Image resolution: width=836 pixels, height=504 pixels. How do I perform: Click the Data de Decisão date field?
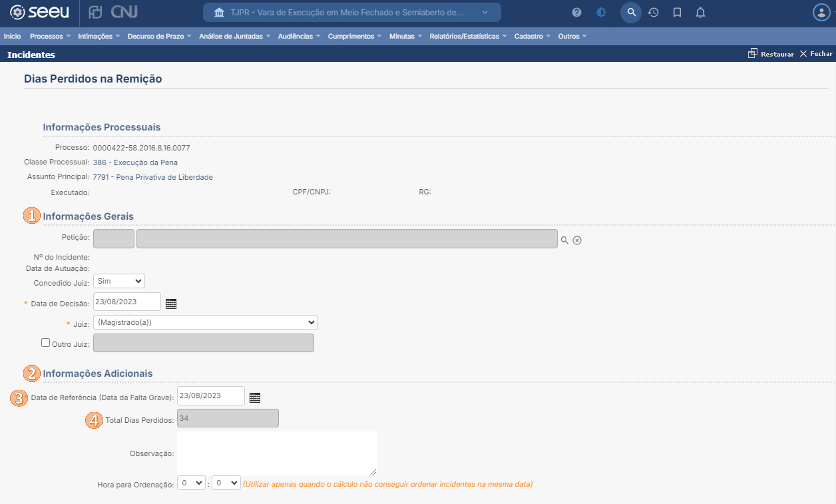click(127, 301)
